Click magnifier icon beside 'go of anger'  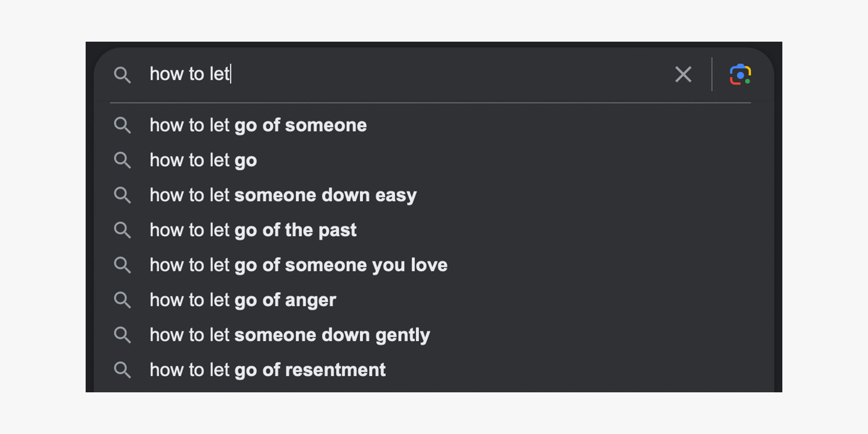click(x=122, y=300)
